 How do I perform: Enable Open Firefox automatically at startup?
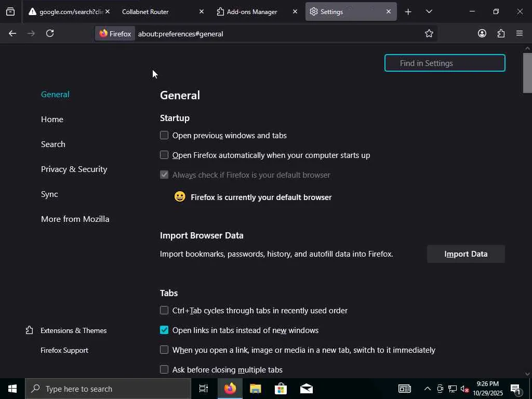164,155
